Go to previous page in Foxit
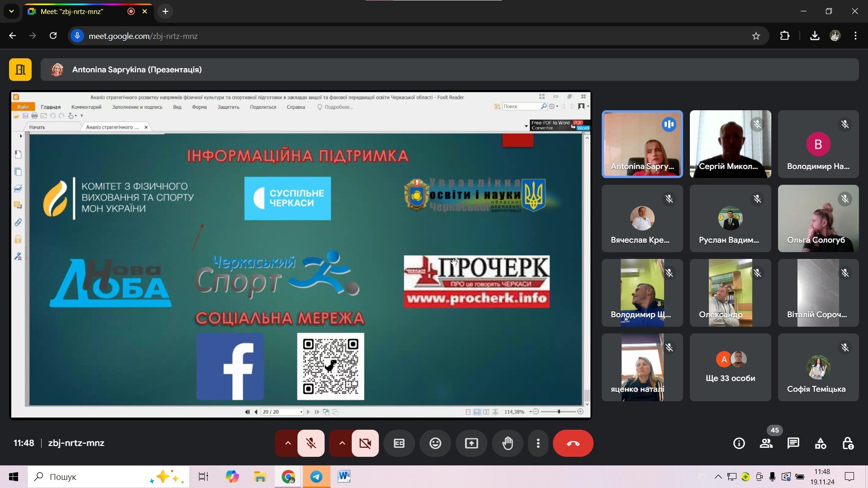868x488 pixels. tap(256, 412)
